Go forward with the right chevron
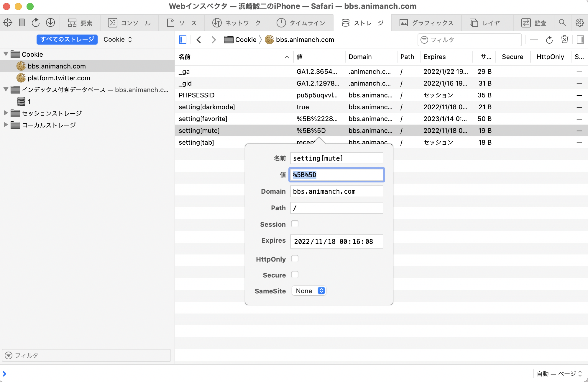The image size is (588, 382). (214, 40)
